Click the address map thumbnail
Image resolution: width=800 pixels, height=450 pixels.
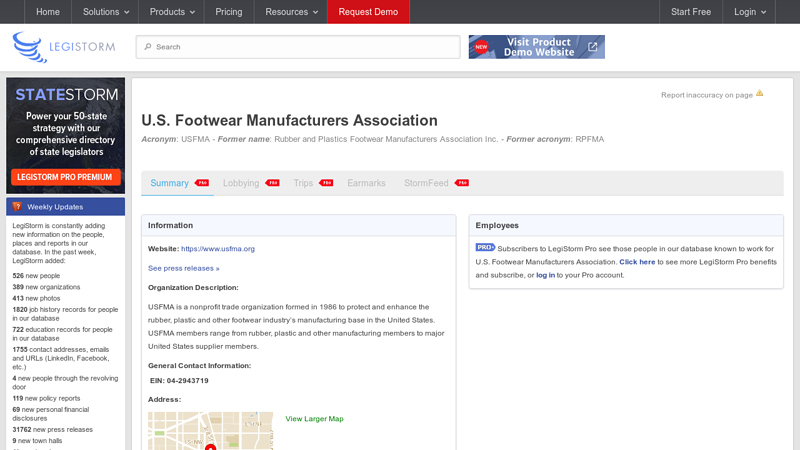[x=210, y=431]
